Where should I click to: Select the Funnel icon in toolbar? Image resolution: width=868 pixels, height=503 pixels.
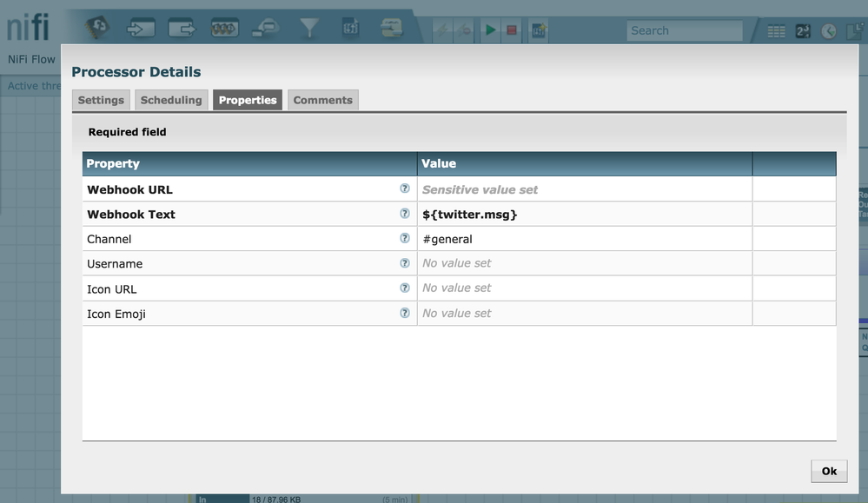[x=309, y=28]
